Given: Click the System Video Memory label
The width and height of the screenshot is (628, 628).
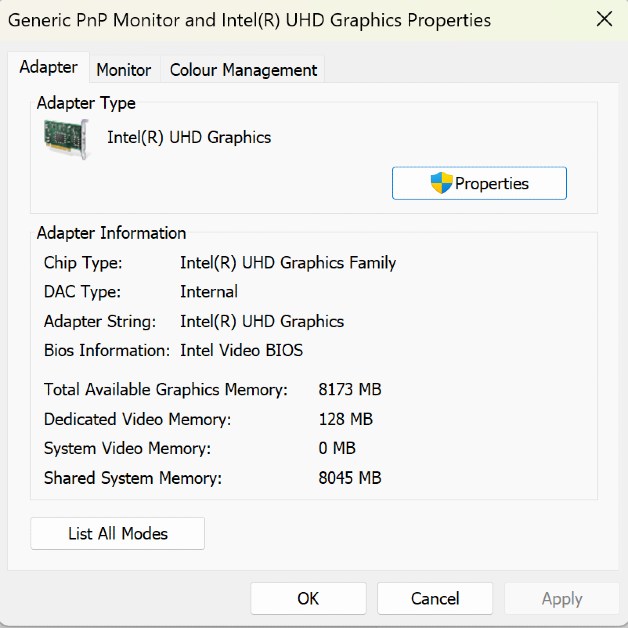Looking at the screenshot, I should (x=128, y=448).
